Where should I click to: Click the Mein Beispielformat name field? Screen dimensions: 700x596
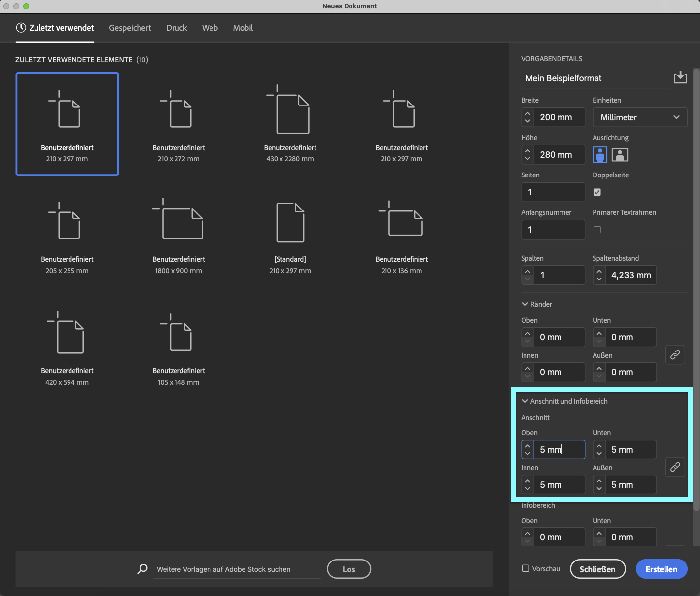[595, 78]
